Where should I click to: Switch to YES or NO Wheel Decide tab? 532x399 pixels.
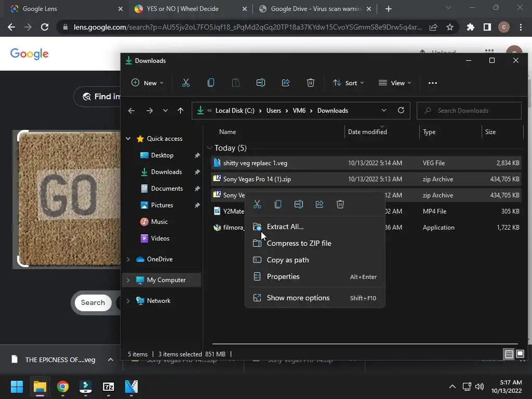pos(191,9)
